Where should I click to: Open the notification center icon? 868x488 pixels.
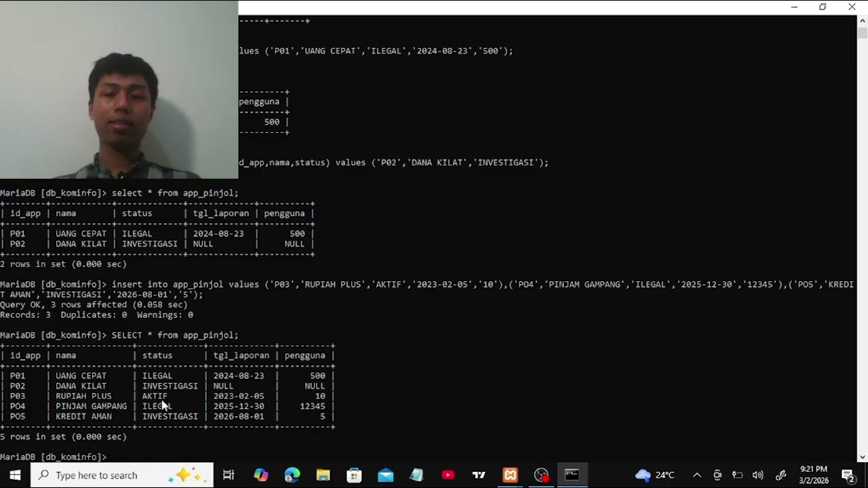pos(848,475)
